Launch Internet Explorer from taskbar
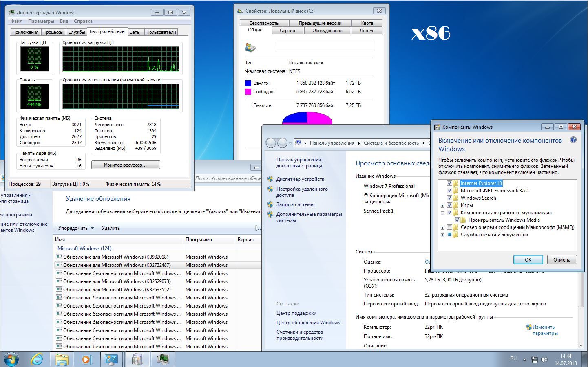The height and width of the screenshot is (367, 588). [37, 359]
